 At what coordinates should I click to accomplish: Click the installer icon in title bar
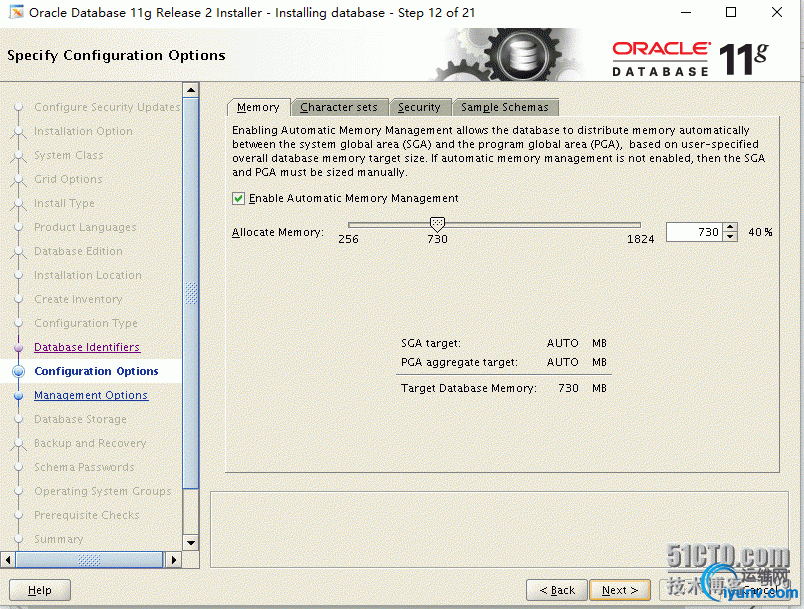coord(16,12)
